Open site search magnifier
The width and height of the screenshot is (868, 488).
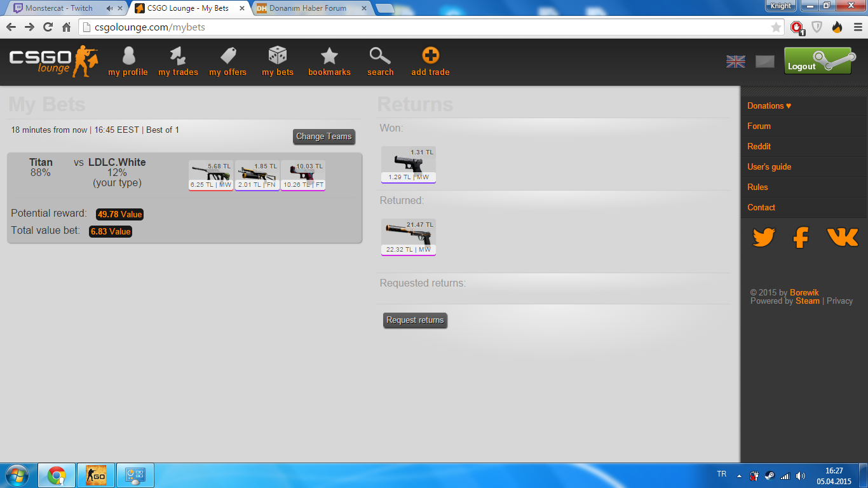380,62
